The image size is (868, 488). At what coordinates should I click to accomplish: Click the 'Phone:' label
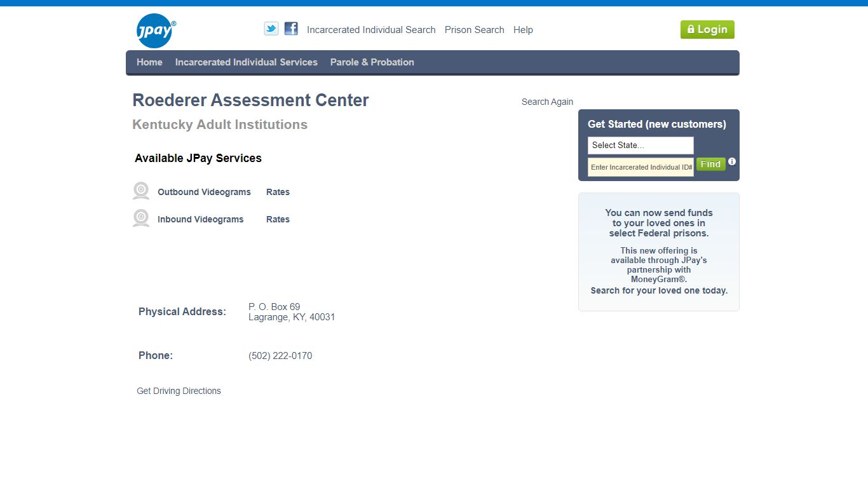(x=156, y=355)
